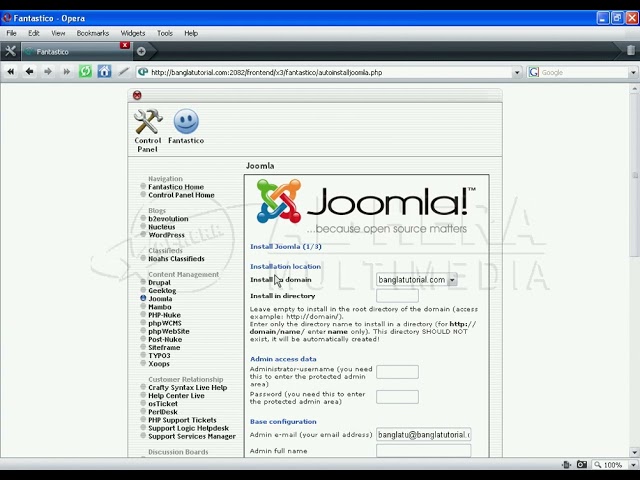Select Joomla in the sidebar
Screen dimensions: 640x480
[x=160, y=299]
